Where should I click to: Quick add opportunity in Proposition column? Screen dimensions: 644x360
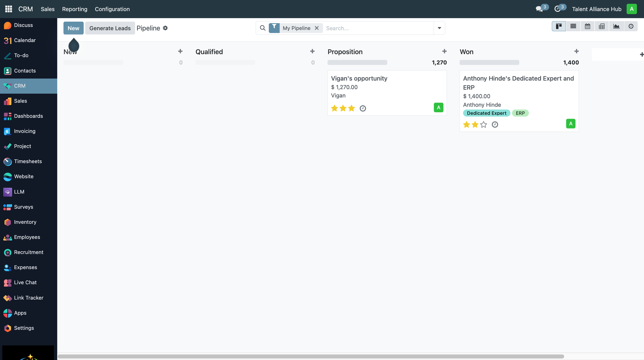(x=444, y=51)
